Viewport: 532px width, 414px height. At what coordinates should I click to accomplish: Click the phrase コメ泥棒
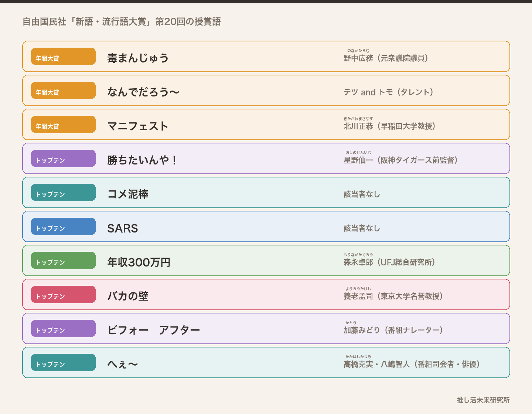(x=128, y=194)
